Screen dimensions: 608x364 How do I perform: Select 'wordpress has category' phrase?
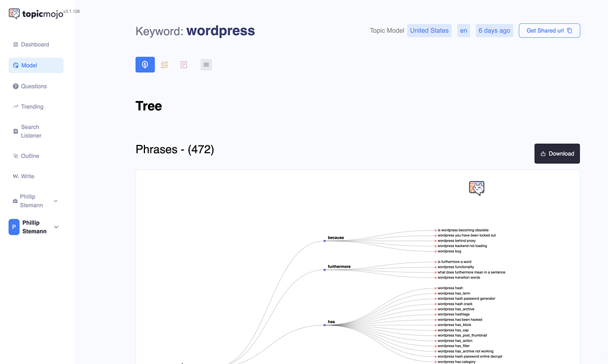coord(456,362)
